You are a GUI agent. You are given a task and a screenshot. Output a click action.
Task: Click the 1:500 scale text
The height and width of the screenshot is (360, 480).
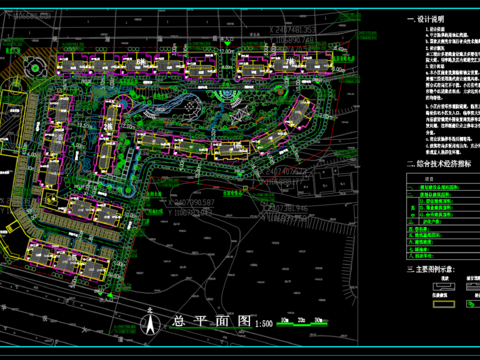(264, 324)
